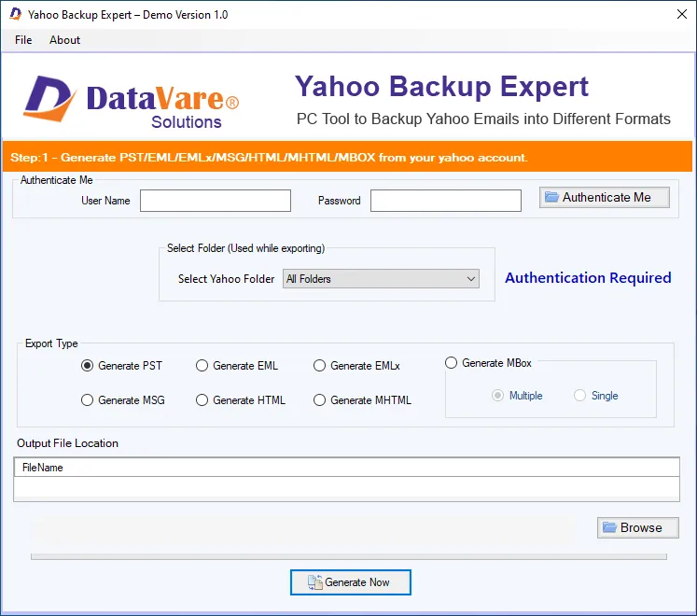The image size is (697, 616).
Task: Click the Browse button
Action: pyautogui.click(x=638, y=527)
